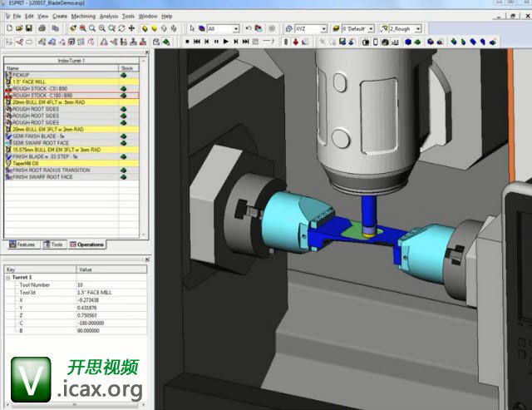Open the Machining menu
Screen dimensions: 532x410
pyautogui.click(x=83, y=16)
